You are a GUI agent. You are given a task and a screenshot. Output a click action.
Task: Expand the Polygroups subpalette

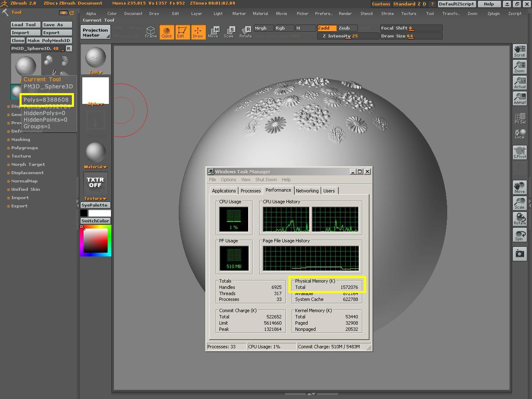(25, 148)
